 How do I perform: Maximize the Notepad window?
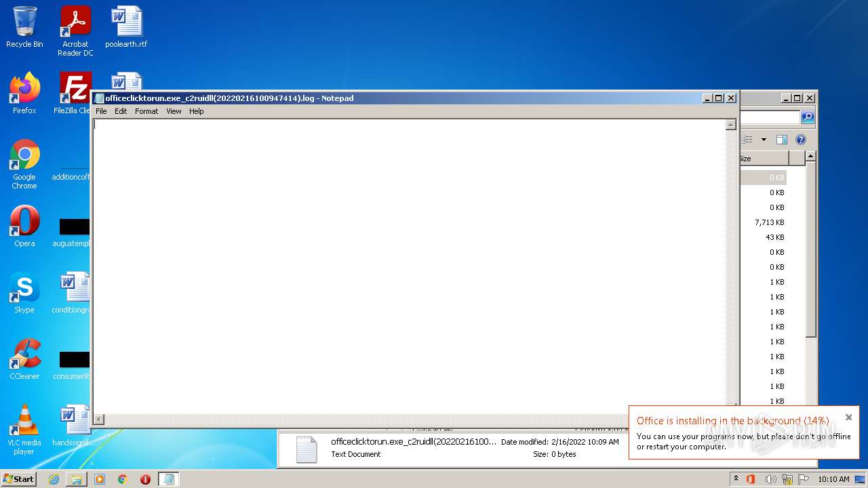coord(719,98)
